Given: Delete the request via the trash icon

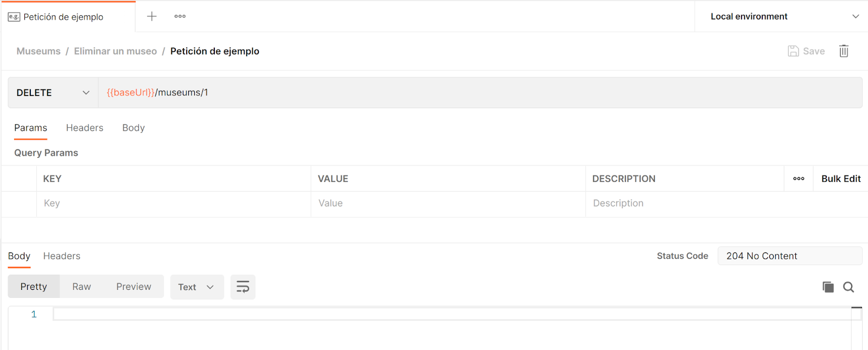Looking at the screenshot, I should (843, 50).
